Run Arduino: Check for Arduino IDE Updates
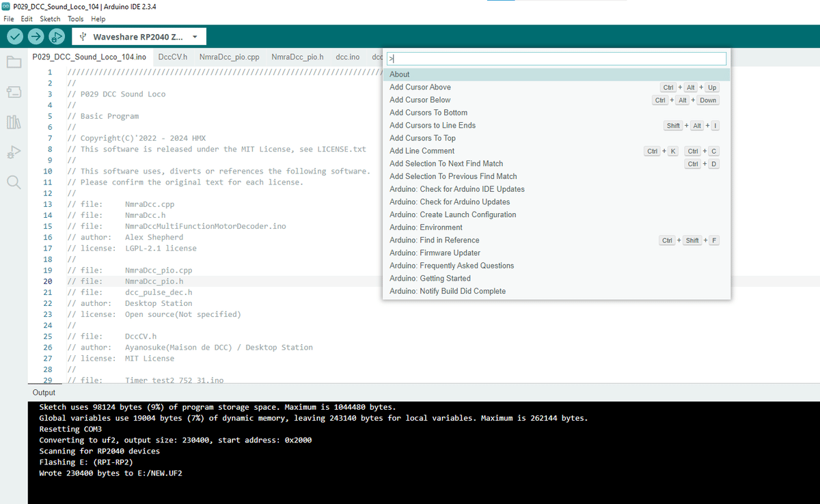This screenshot has width=820, height=504. pos(556,189)
